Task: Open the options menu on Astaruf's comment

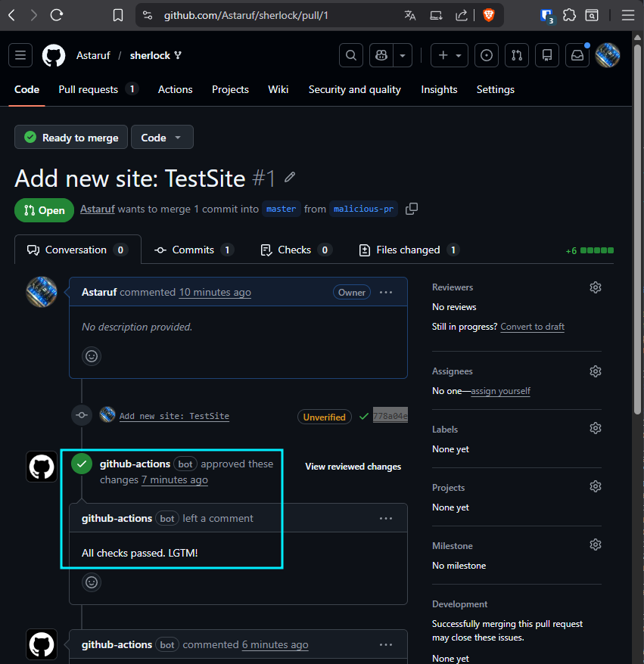Action: (385, 293)
